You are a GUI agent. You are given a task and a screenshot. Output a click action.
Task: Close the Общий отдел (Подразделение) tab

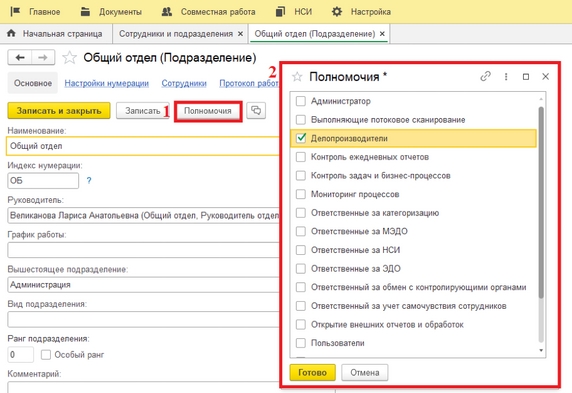point(382,34)
